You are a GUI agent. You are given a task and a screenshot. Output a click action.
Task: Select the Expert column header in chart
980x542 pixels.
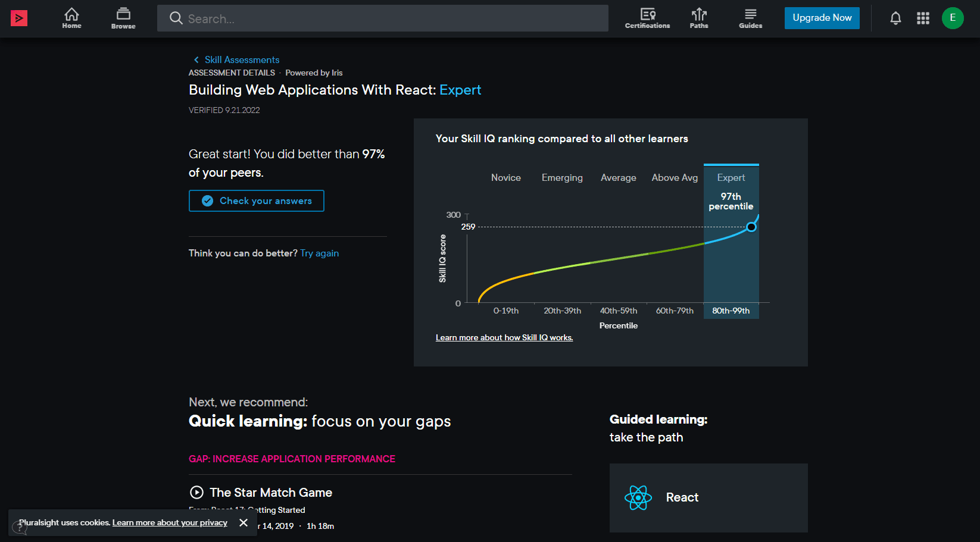731,178
